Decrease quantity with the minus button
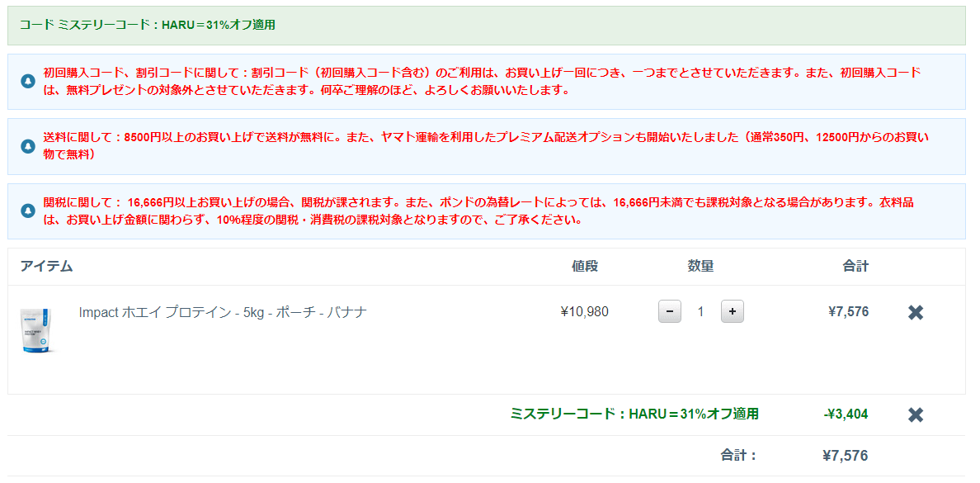Screen dimensions: 980x483 tap(669, 311)
